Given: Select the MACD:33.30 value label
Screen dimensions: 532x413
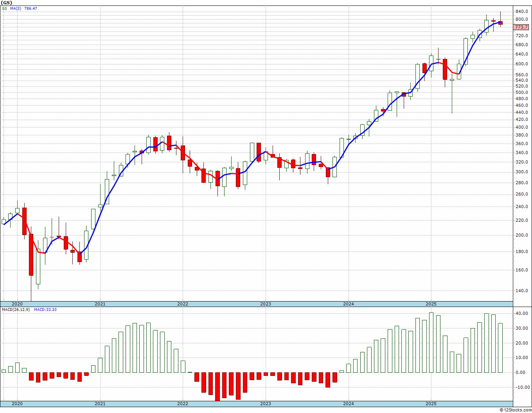Looking at the screenshot, I should point(45,309).
